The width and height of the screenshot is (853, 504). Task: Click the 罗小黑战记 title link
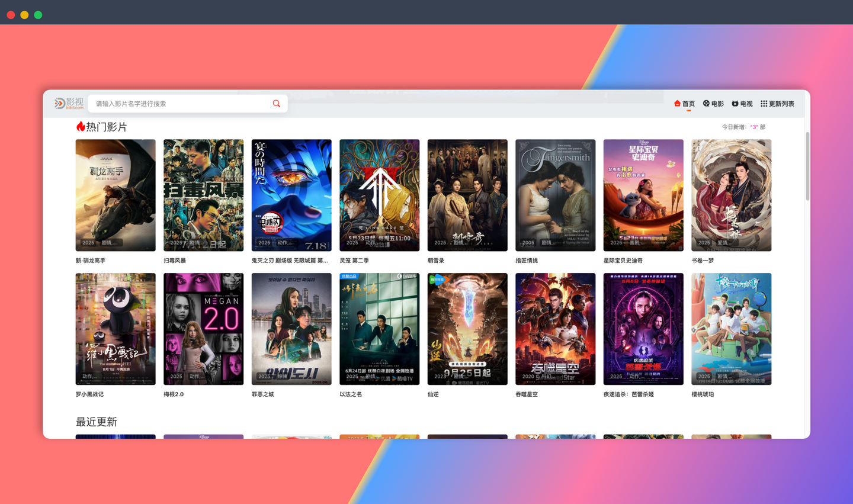(89, 394)
